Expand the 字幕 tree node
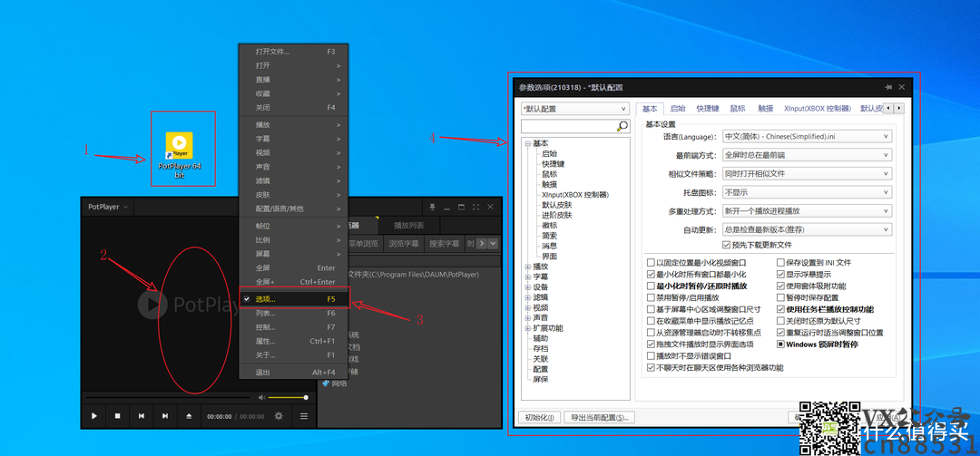This screenshot has height=456, width=980. coord(527,277)
